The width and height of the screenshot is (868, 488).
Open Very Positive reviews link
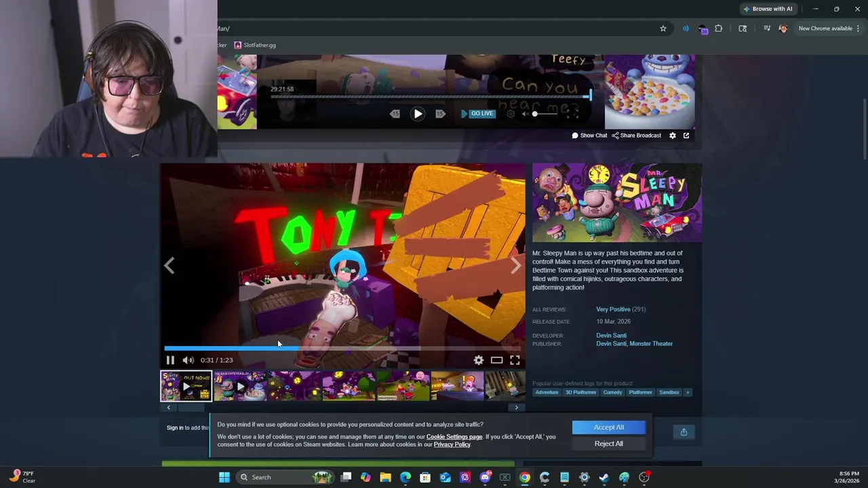[x=613, y=309]
